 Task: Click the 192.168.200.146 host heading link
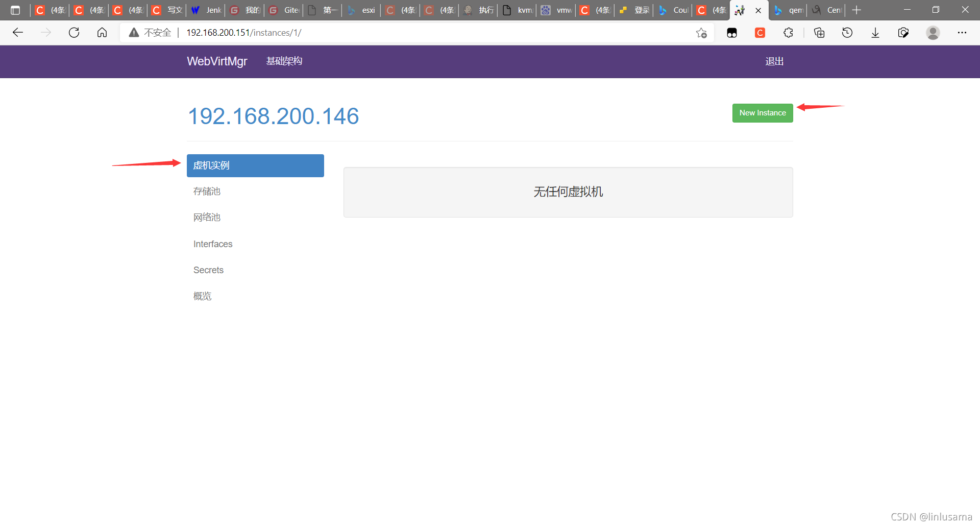click(x=274, y=116)
